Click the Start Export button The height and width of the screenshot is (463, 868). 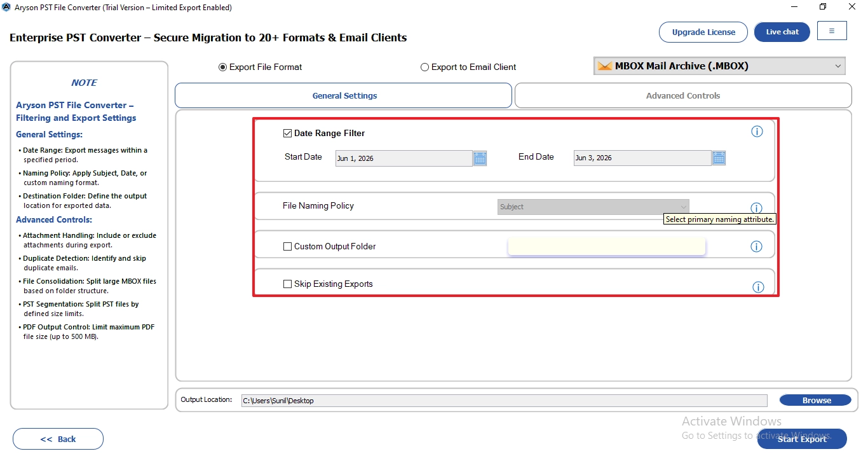(x=802, y=439)
